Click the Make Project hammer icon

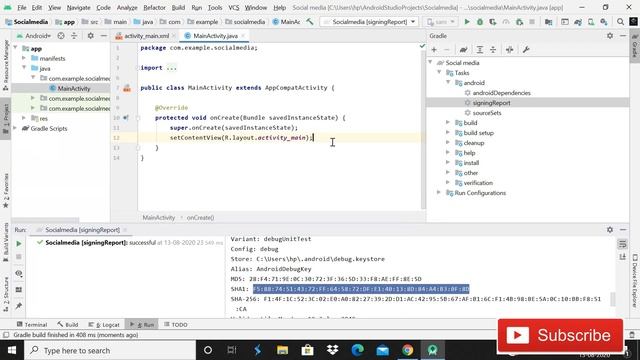coord(310,22)
